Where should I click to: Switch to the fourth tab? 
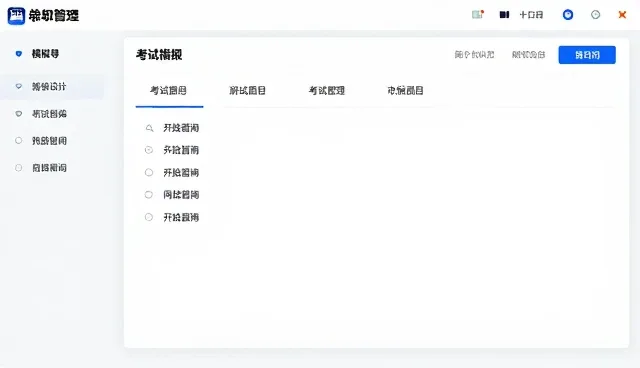[x=405, y=91]
